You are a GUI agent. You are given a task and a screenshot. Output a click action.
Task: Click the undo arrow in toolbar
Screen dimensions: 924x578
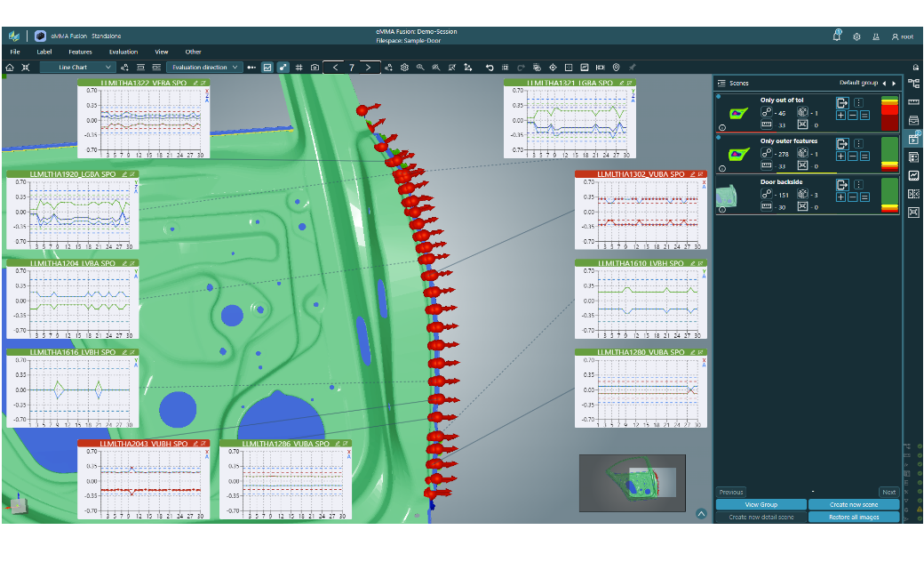point(489,67)
